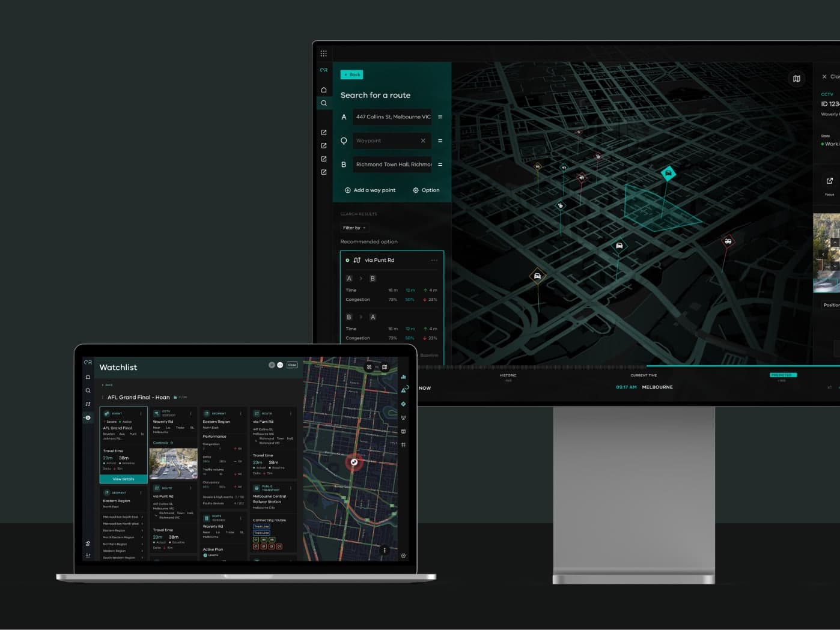Image resolution: width=840 pixels, height=630 pixels.
Task: Open the settings gear at laptop rail bottom
Action: [403, 556]
